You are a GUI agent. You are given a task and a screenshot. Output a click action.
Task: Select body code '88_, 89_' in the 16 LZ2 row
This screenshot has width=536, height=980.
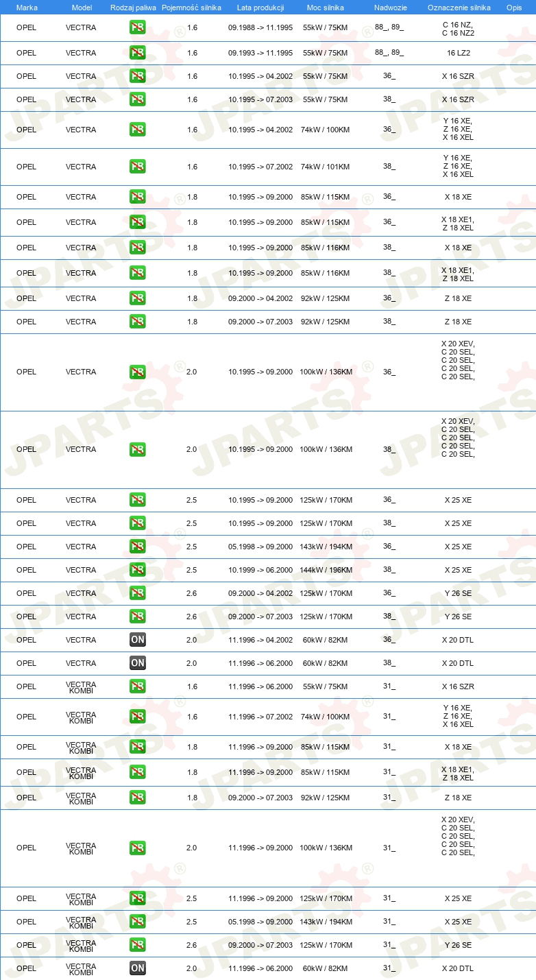pos(389,52)
